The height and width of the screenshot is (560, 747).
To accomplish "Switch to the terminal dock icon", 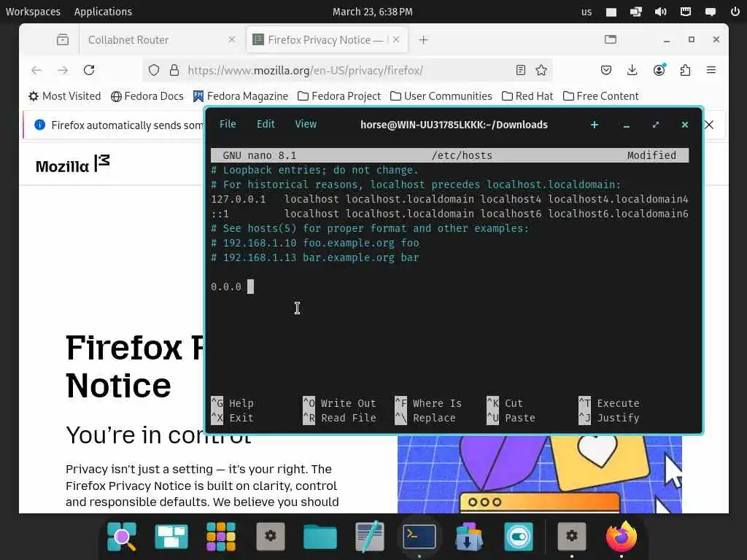I will (419, 537).
